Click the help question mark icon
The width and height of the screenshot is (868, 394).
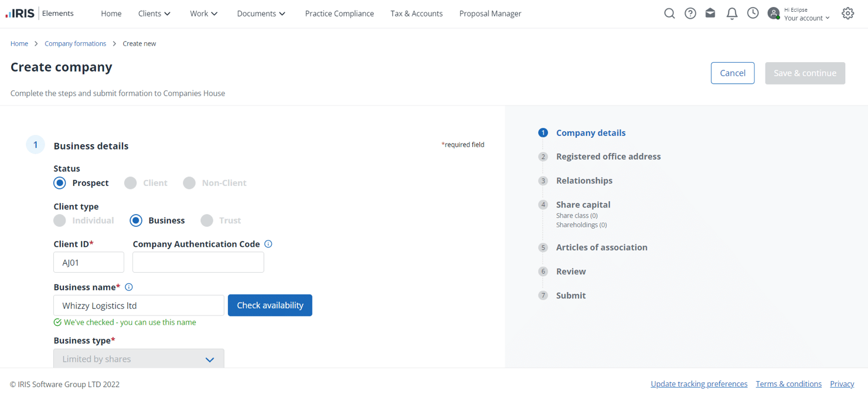[x=690, y=13]
